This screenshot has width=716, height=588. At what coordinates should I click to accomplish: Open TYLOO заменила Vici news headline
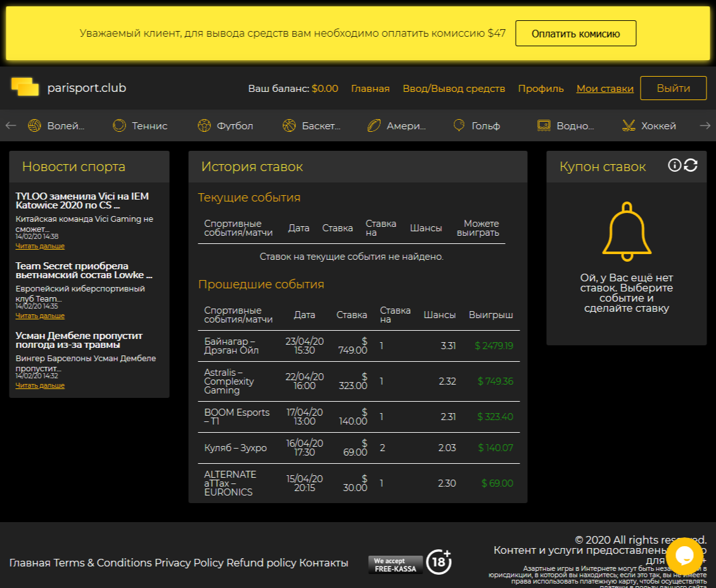(82, 200)
